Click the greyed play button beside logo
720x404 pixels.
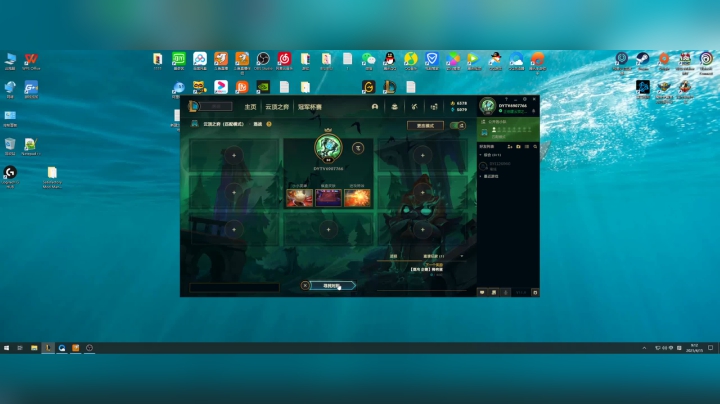(216, 107)
